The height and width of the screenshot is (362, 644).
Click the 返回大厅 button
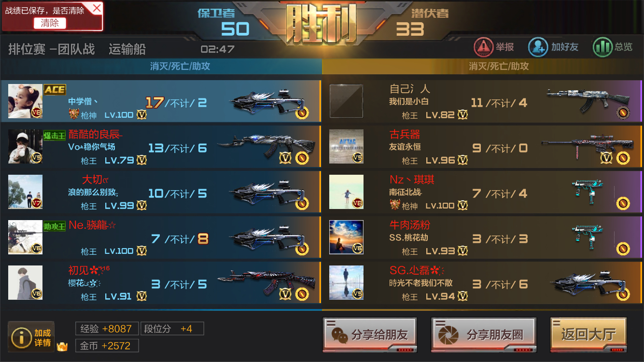[588, 334]
